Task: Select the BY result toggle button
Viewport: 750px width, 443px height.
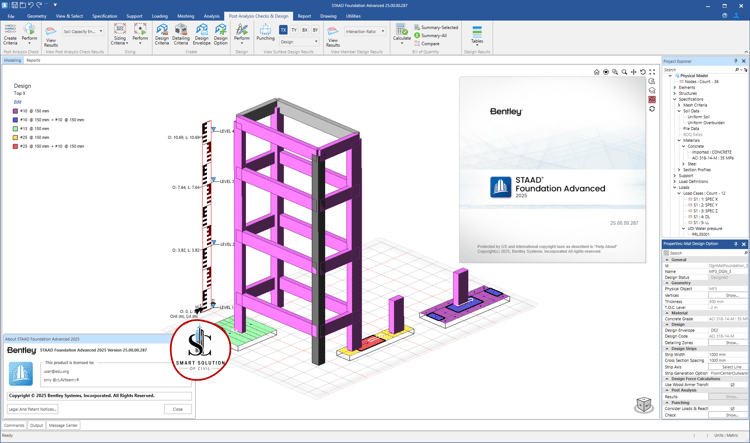Action: [315, 30]
